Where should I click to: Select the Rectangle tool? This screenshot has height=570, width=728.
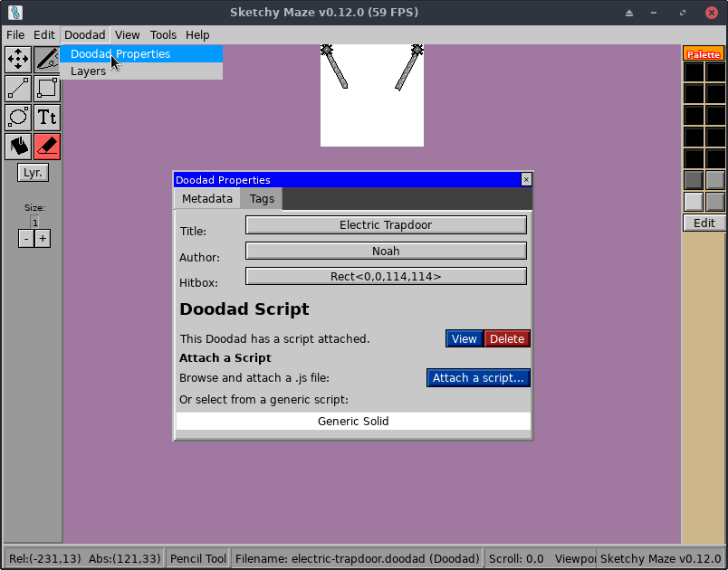pos(46,88)
